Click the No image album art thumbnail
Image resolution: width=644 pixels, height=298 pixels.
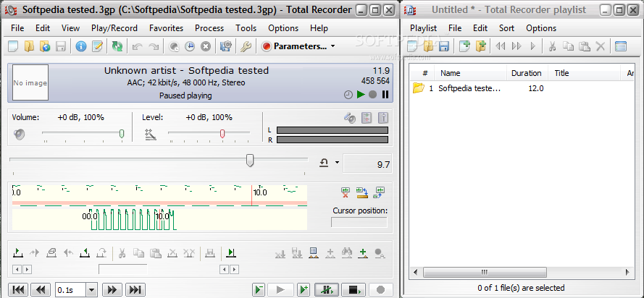[x=30, y=82]
